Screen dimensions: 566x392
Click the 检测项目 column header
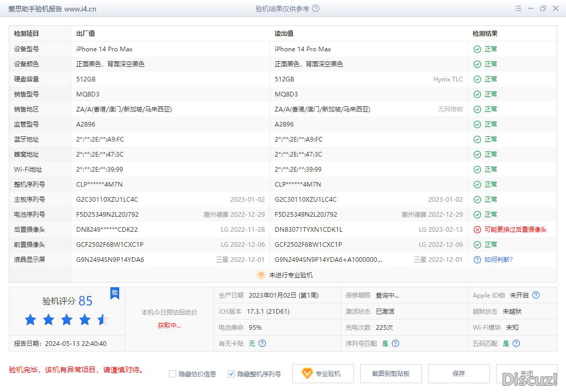click(x=26, y=34)
